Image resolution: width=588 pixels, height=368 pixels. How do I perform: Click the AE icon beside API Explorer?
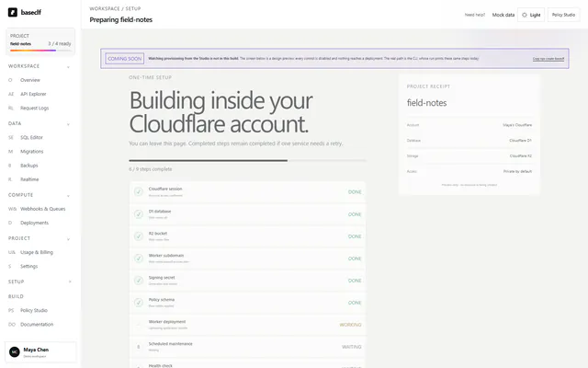[11, 94]
